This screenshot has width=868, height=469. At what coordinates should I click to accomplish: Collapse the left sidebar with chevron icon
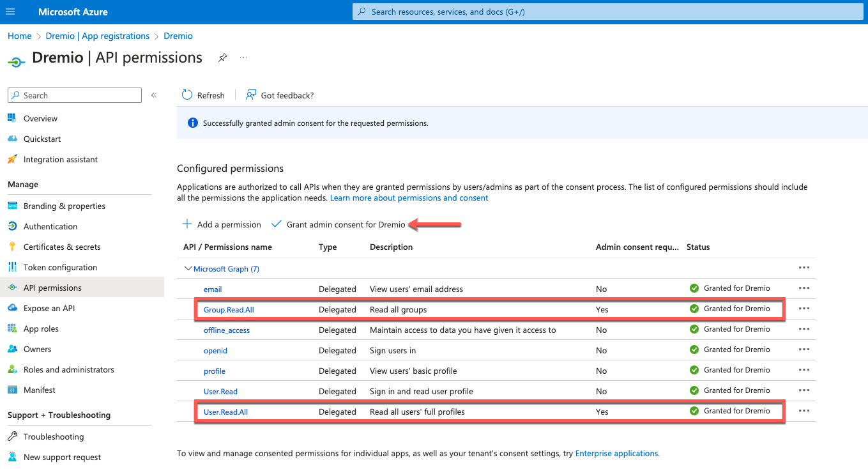[x=154, y=95]
